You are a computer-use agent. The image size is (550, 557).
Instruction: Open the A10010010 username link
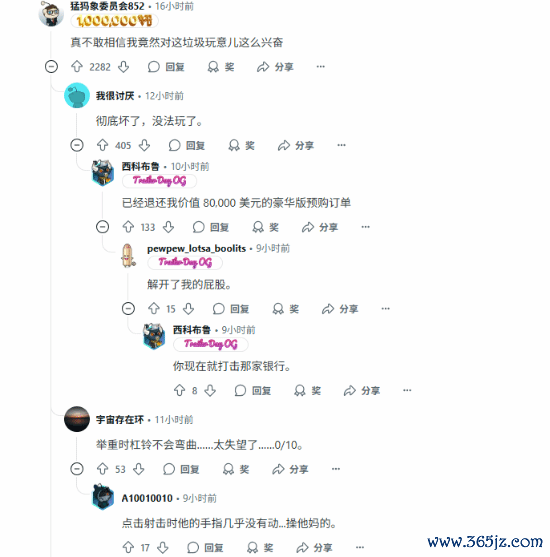pyautogui.click(x=147, y=498)
